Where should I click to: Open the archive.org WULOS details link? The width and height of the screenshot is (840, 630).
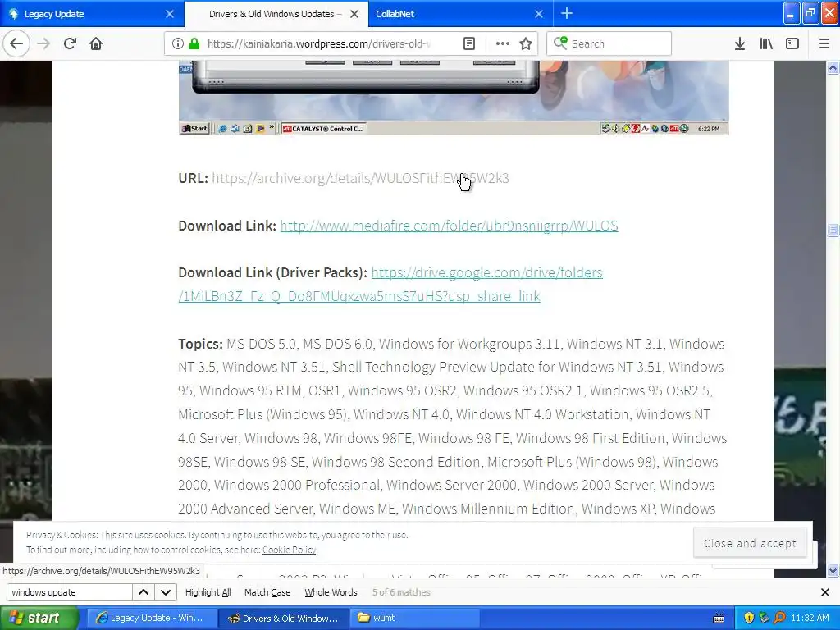coord(360,178)
